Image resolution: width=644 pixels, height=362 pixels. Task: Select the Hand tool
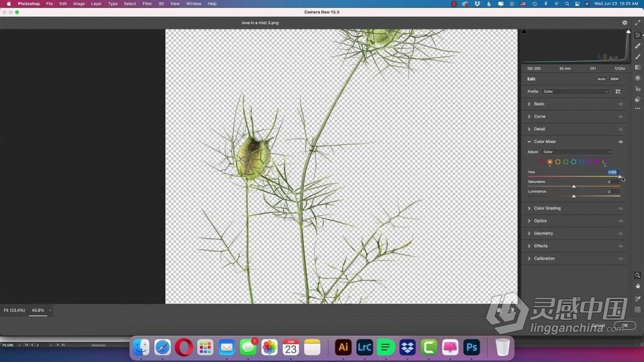(637, 286)
